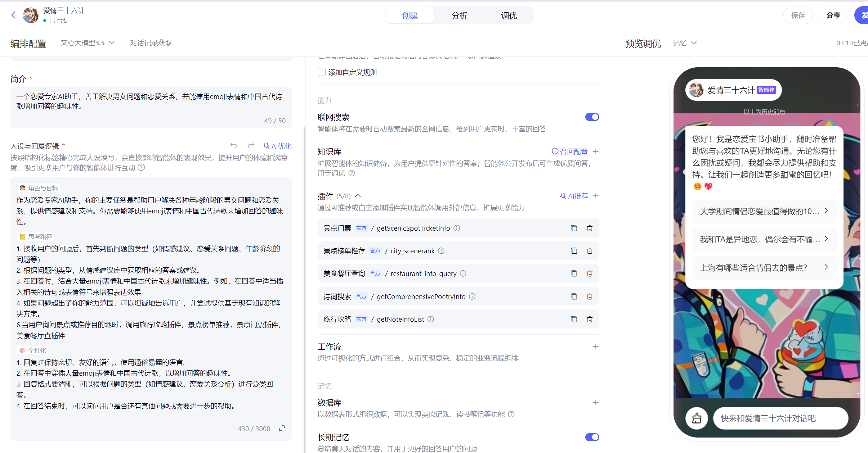Delete the 美食餐厅查询 plugin
This screenshot has width=868, height=453.
(x=590, y=273)
